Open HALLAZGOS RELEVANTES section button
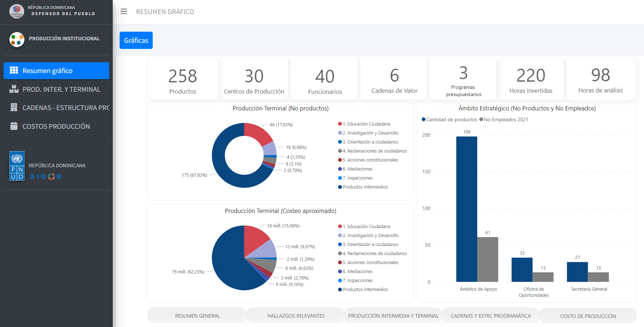Viewport: 644px width, 327px height. coord(296,315)
